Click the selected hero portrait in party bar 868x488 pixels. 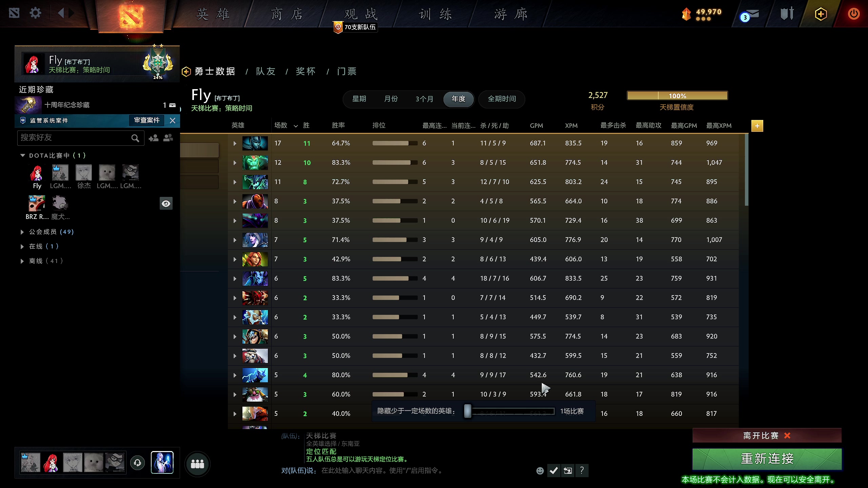pos(162,463)
